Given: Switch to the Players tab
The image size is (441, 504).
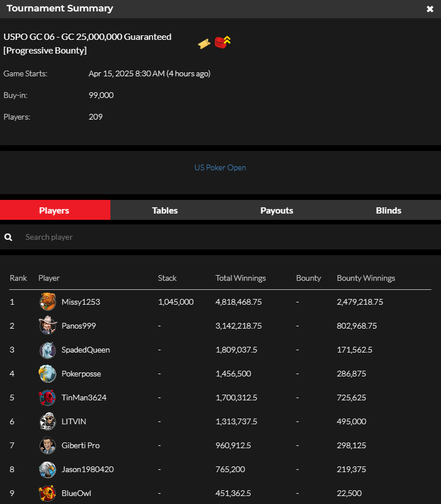Looking at the screenshot, I should pos(55,210).
